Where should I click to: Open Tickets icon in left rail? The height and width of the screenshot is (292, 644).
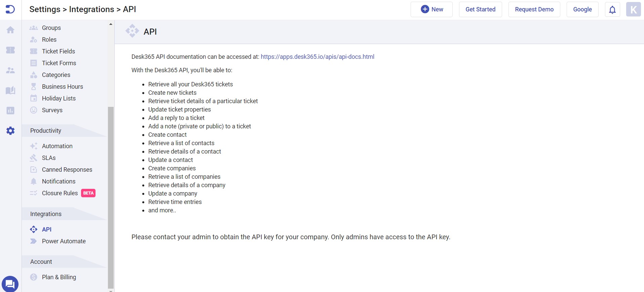point(10,50)
